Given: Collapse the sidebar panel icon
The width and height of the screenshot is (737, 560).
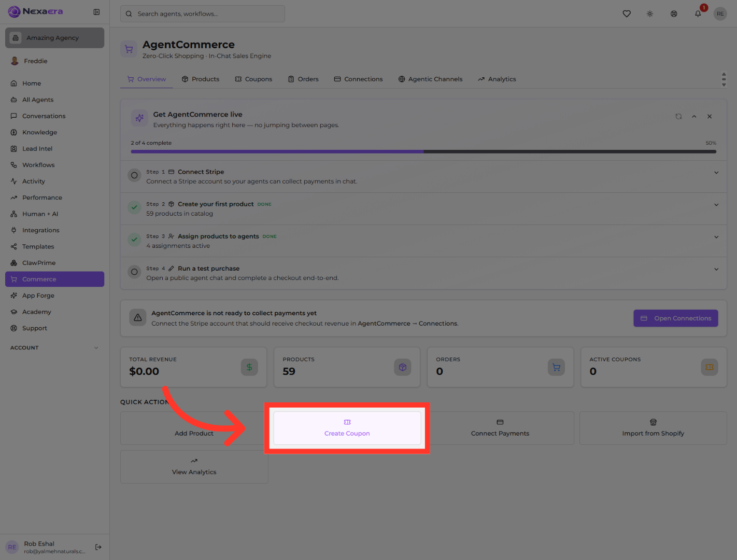Looking at the screenshot, I should point(96,12).
